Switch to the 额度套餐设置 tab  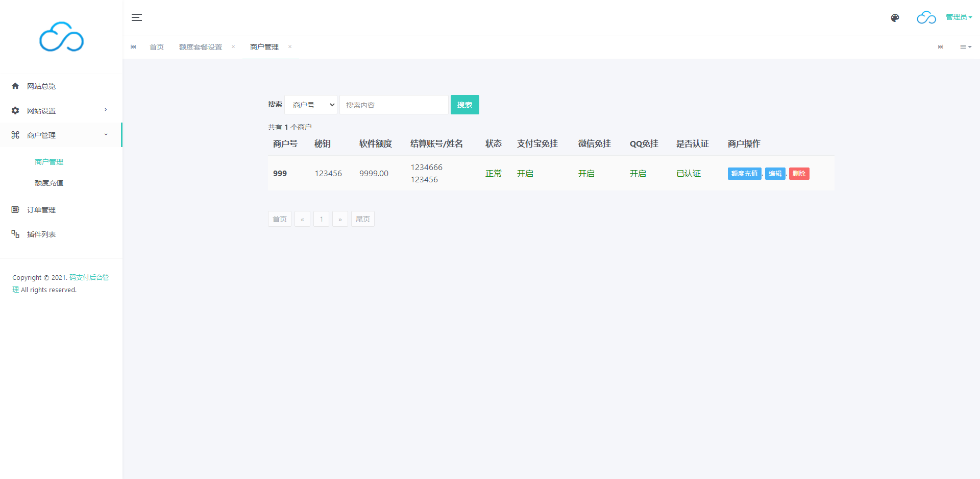(201, 47)
